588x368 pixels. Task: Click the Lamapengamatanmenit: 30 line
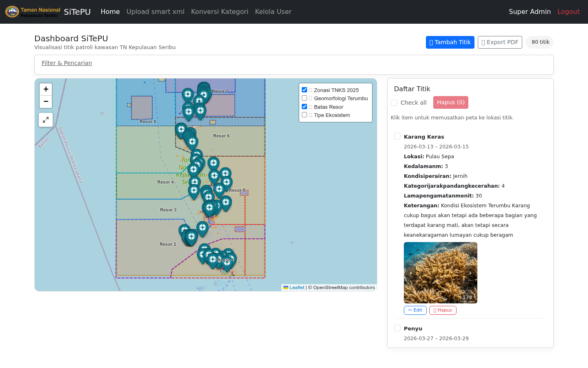coord(443,195)
